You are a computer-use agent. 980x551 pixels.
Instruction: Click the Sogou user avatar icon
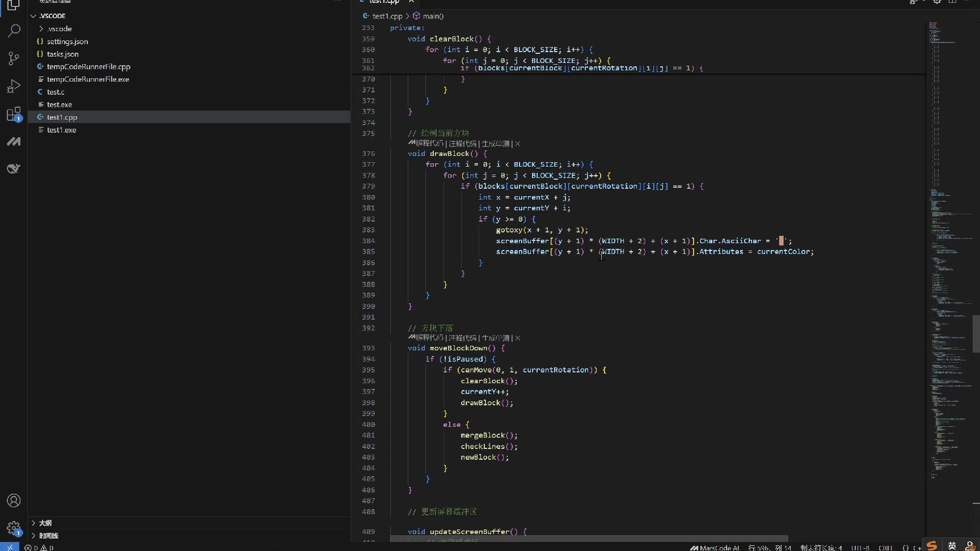(970, 546)
